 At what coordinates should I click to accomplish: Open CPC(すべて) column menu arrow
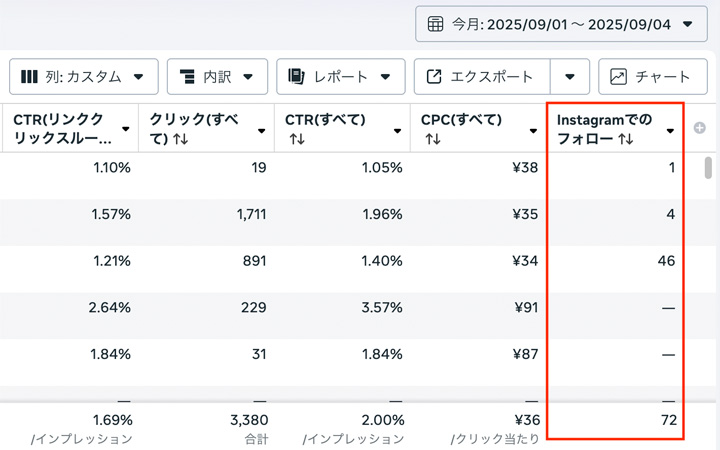click(x=533, y=131)
